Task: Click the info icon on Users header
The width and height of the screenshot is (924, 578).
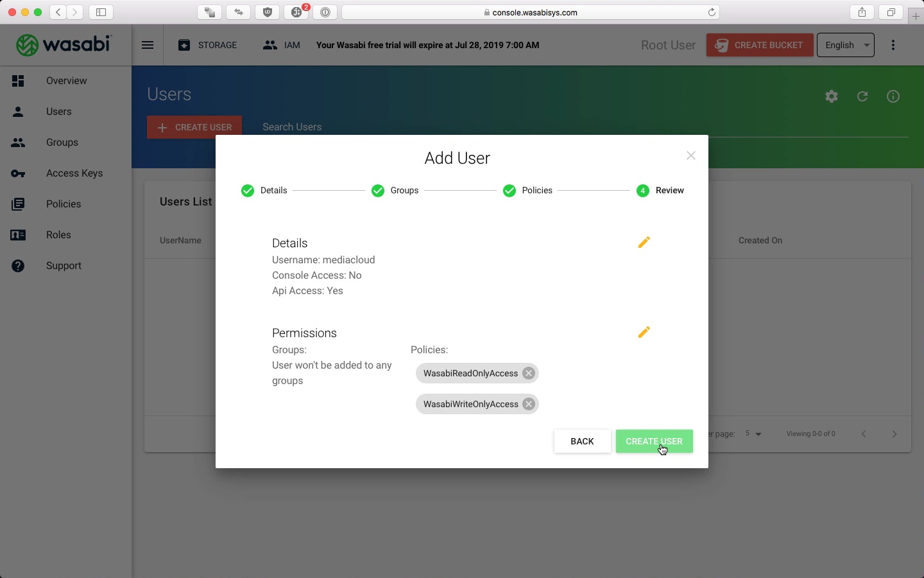Action: pyautogui.click(x=893, y=96)
